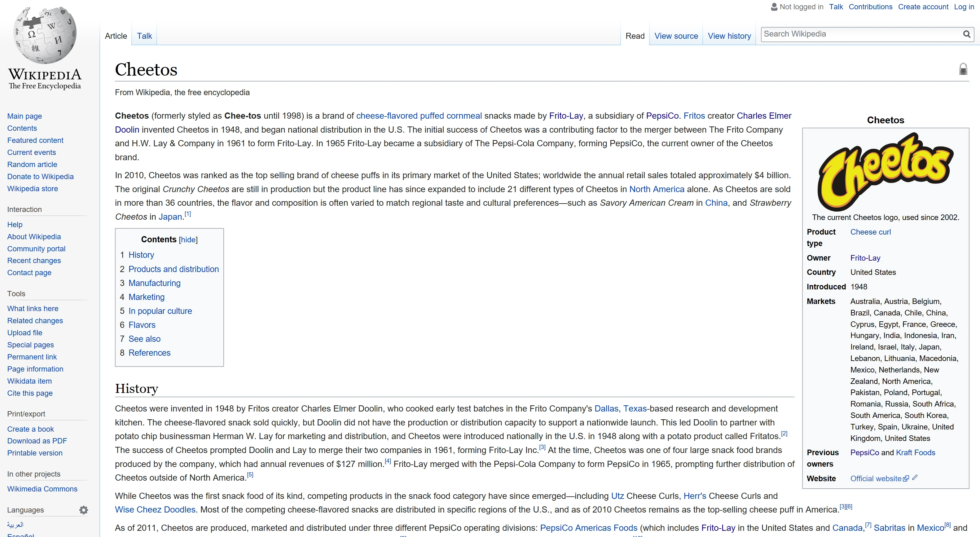Click the search magnifying glass icon
The image size is (980, 537).
pyautogui.click(x=966, y=34)
